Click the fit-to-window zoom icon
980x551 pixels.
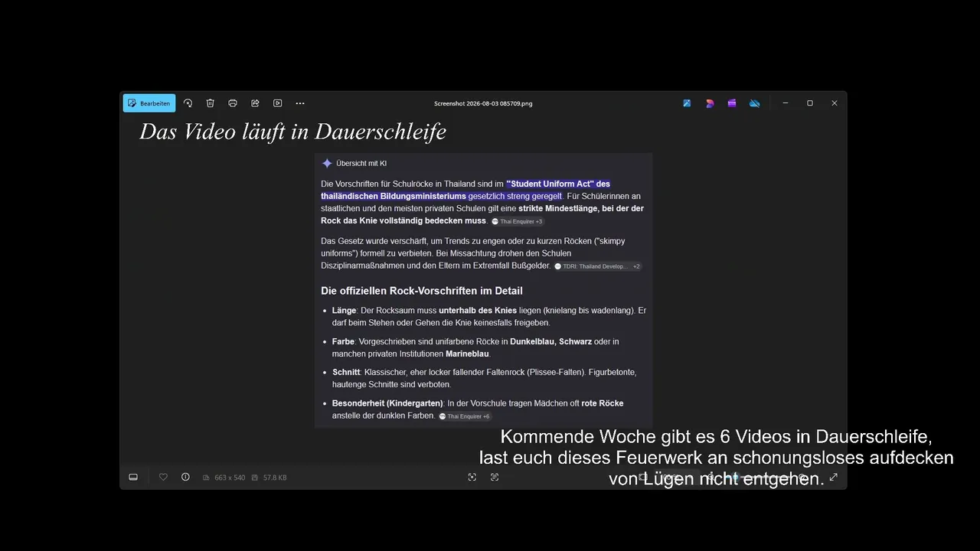click(472, 477)
